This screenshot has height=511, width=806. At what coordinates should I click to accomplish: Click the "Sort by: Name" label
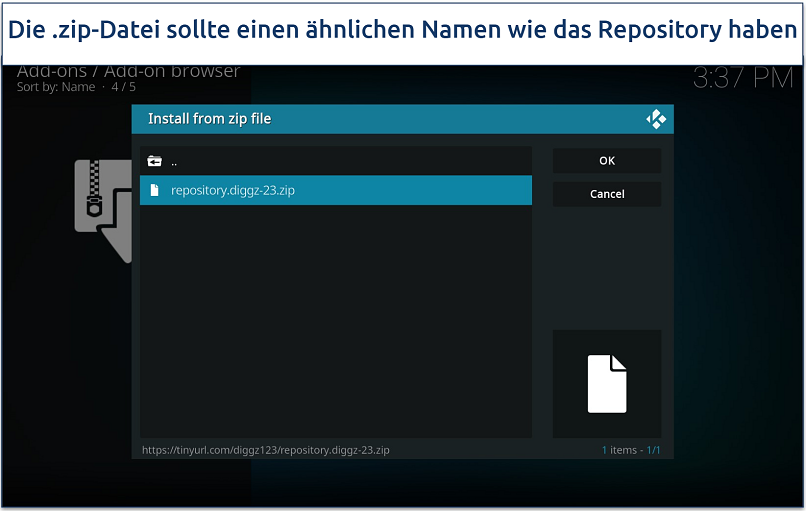56,87
